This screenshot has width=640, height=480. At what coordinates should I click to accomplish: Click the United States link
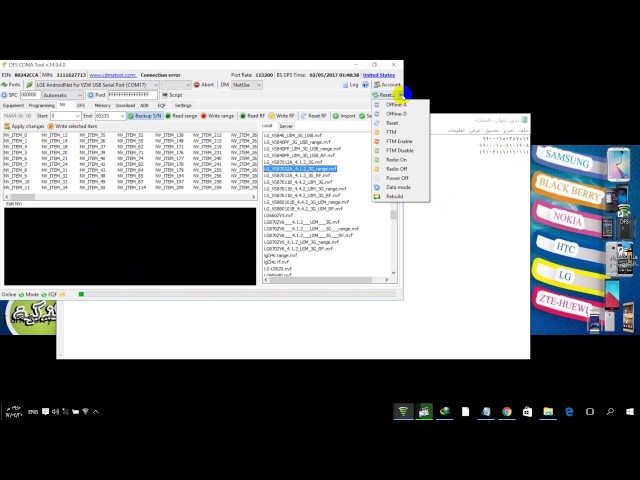tap(379, 75)
